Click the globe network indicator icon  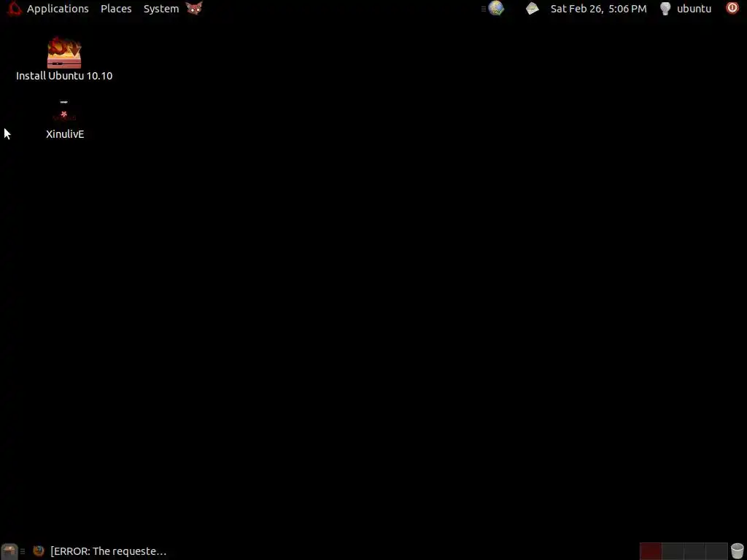[496, 8]
